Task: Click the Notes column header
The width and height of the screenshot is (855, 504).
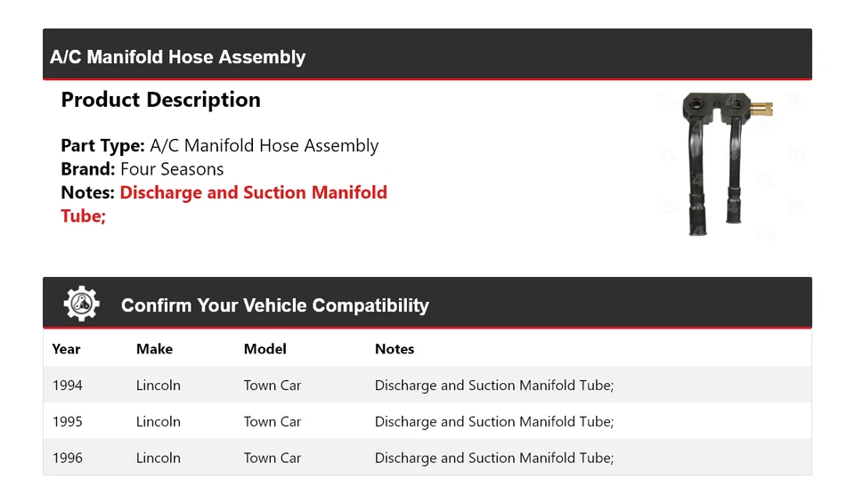Action: 395,349
